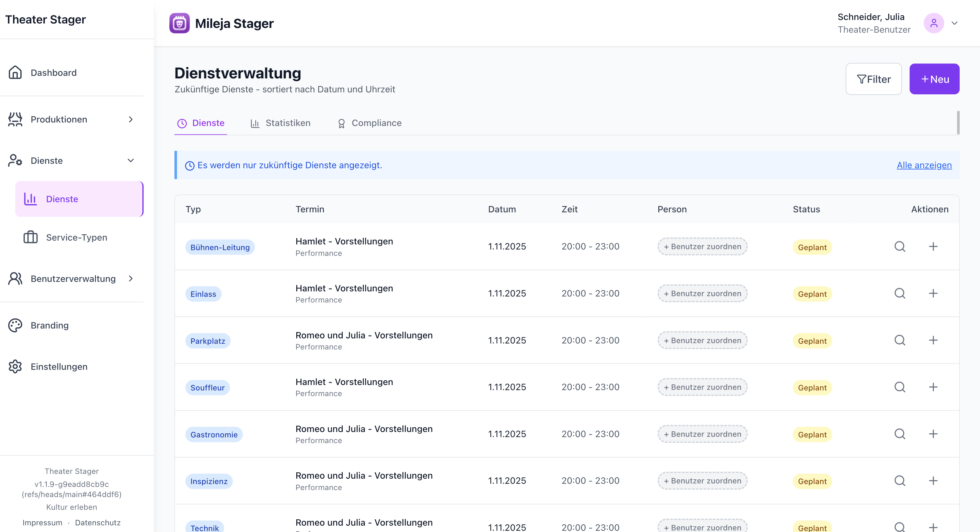Open the user avatar profile icon
Image resolution: width=980 pixels, height=532 pixels.
pos(934,23)
